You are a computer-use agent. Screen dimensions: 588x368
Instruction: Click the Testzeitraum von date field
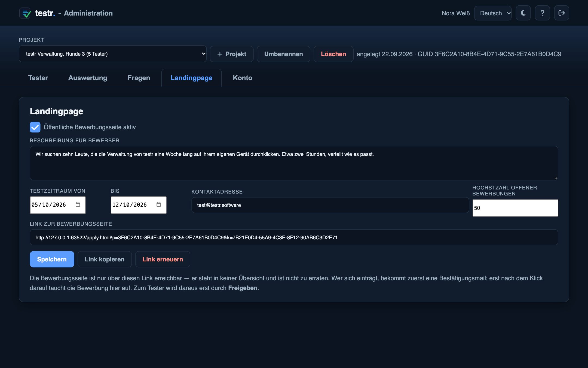pyautogui.click(x=58, y=205)
